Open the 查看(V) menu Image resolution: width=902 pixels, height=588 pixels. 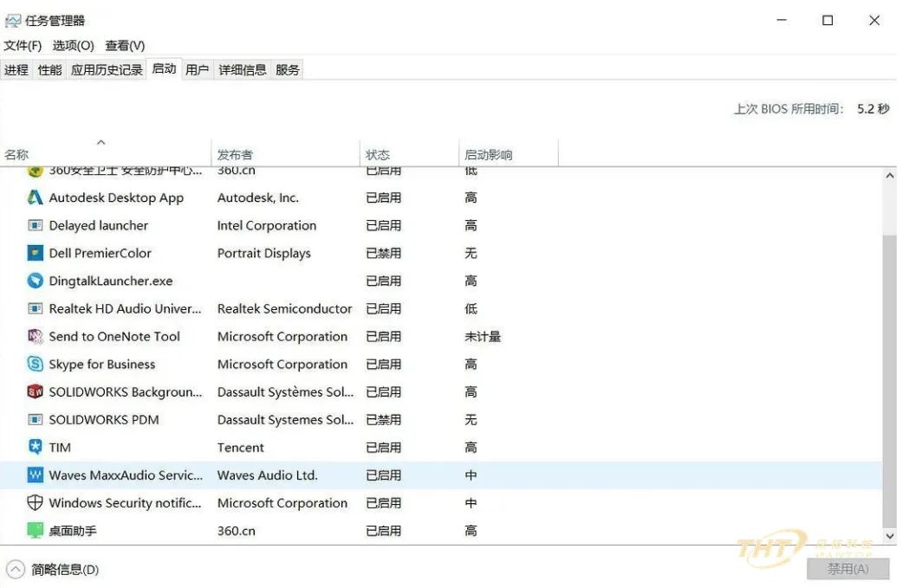125,45
